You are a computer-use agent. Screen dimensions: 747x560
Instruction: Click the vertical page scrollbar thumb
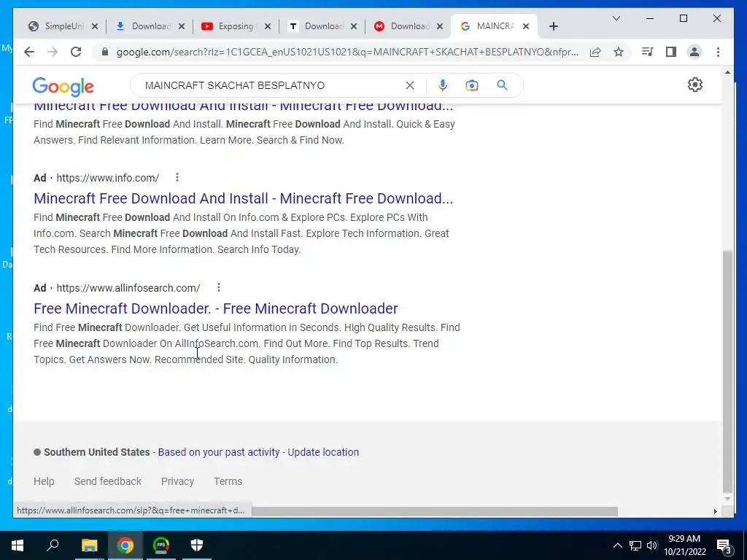727,371
